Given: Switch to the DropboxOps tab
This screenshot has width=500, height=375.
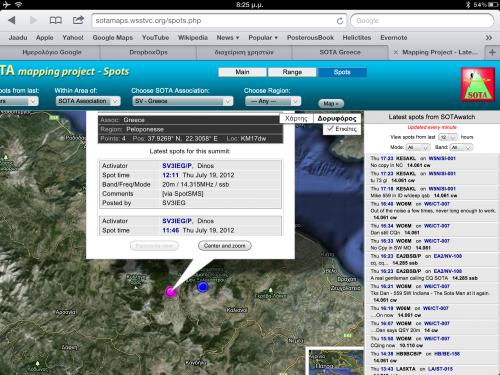Looking at the screenshot, I should tap(148, 52).
